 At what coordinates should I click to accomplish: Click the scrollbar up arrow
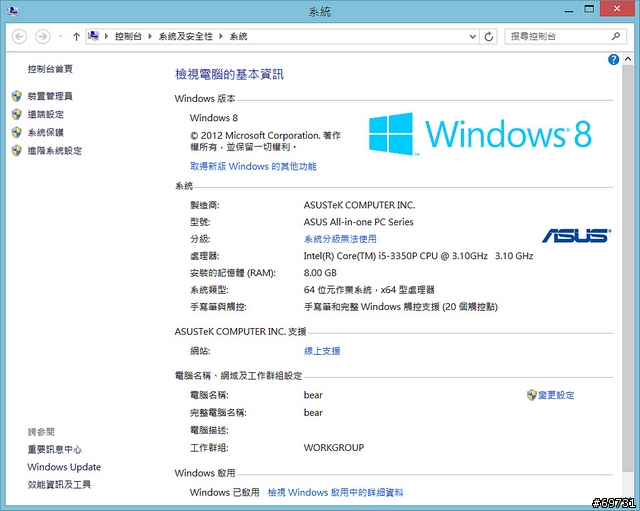(628, 59)
